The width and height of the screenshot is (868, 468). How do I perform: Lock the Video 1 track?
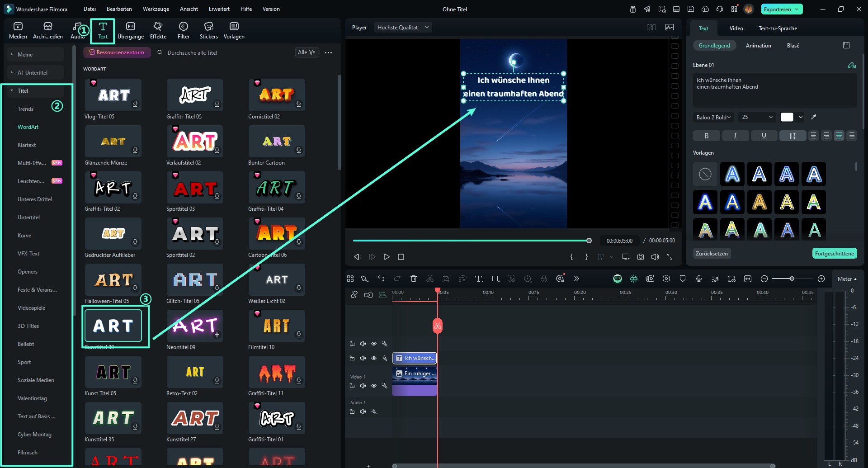coord(352,386)
